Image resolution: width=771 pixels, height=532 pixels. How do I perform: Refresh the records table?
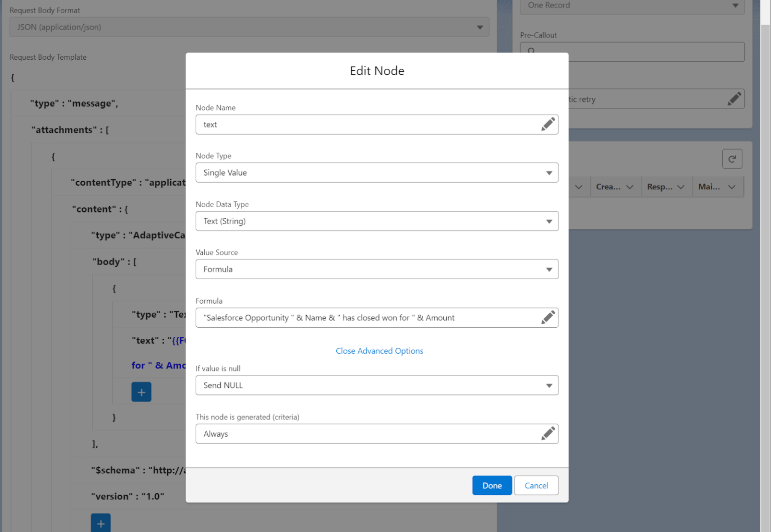pyautogui.click(x=732, y=159)
